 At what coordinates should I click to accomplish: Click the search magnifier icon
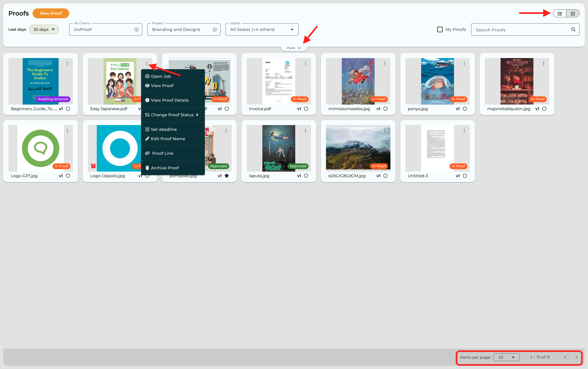[573, 29]
